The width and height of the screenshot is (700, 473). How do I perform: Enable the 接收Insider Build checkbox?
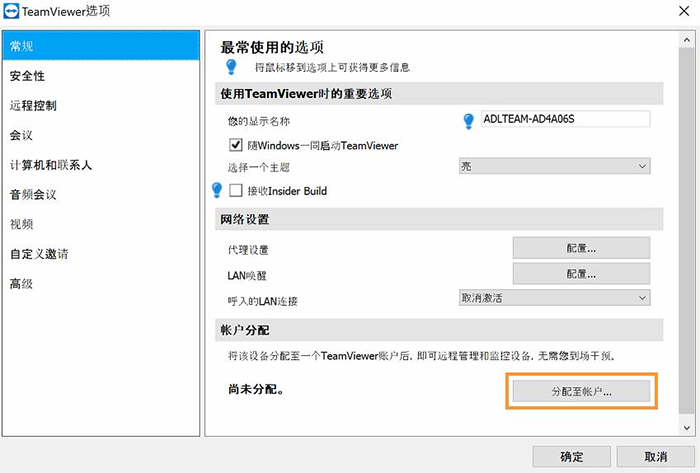235,191
